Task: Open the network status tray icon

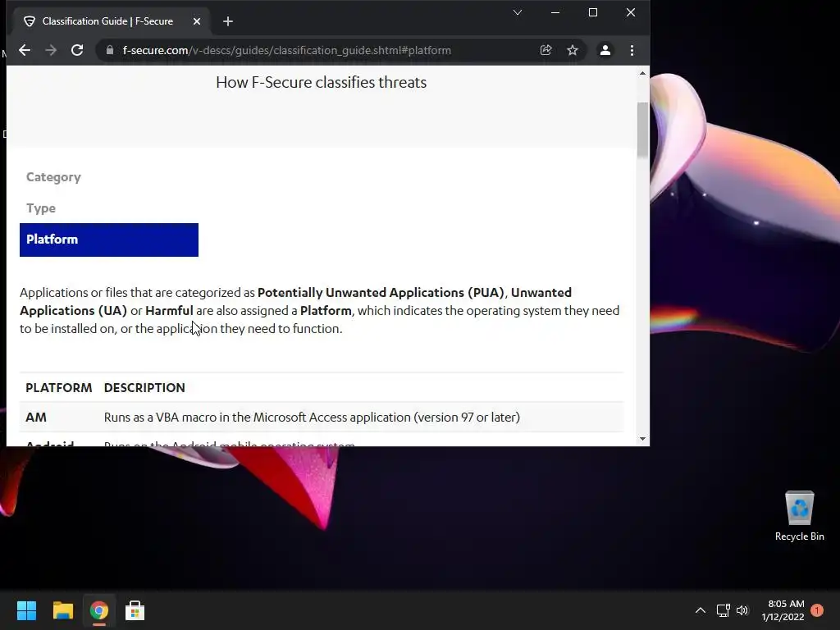Action: click(x=724, y=610)
